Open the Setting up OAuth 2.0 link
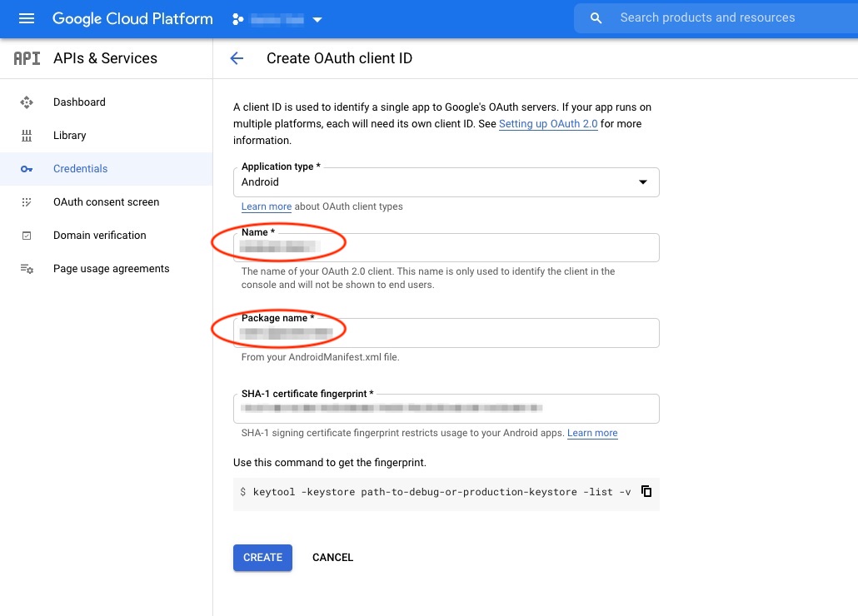The height and width of the screenshot is (616, 858). (x=548, y=124)
